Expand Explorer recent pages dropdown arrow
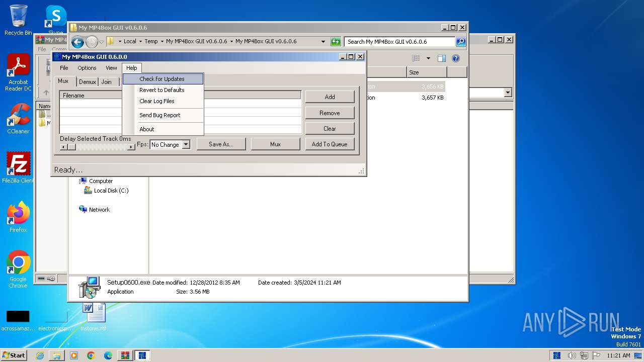This screenshot has height=362, width=644. (x=101, y=42)
